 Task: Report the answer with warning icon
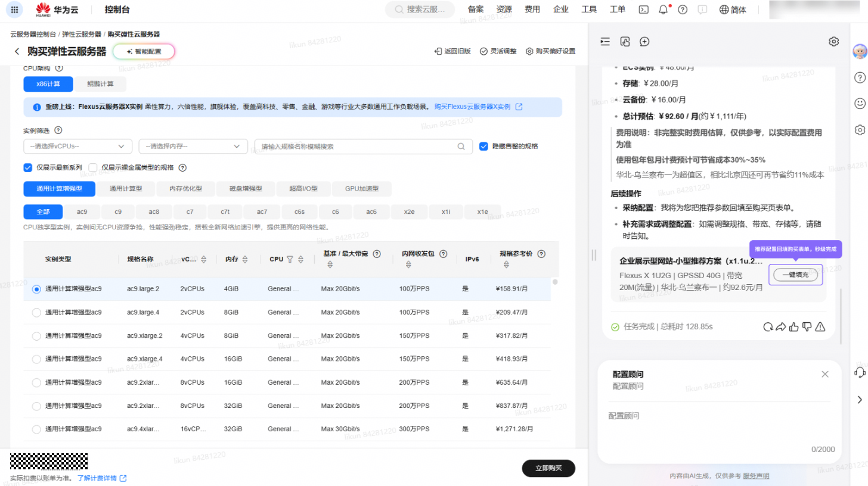(820, 326)
